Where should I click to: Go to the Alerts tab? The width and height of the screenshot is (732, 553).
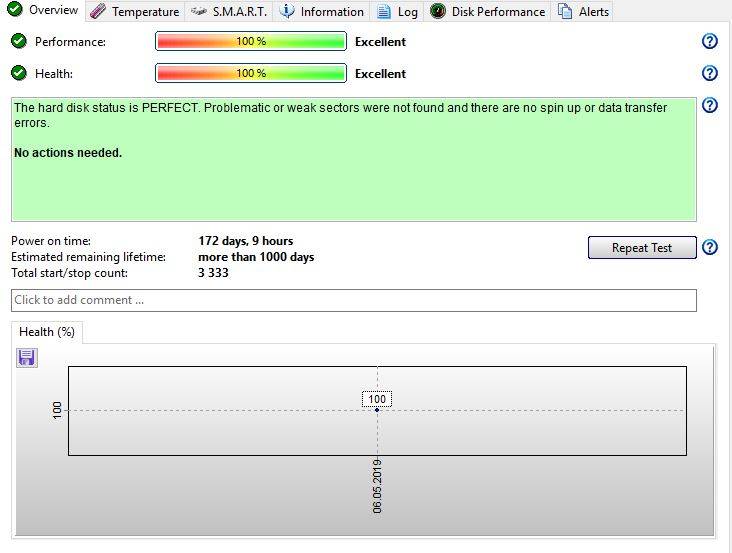coord(584,11)
